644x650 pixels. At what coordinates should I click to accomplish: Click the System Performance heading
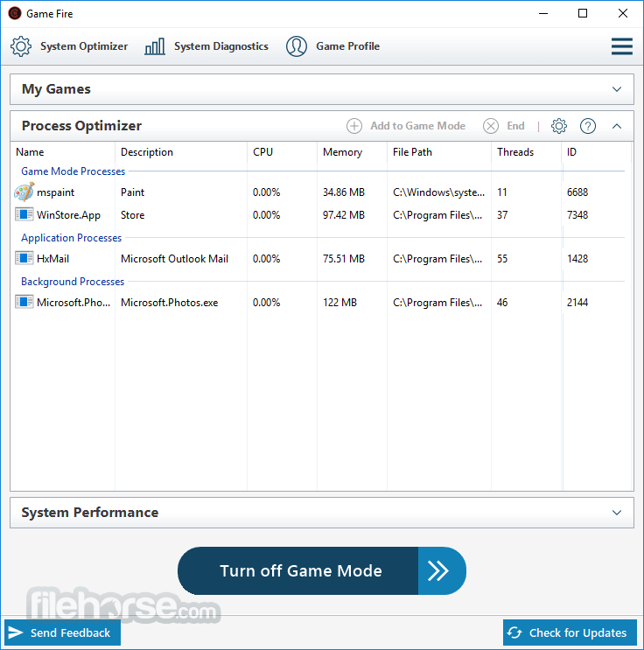(89, 513)
